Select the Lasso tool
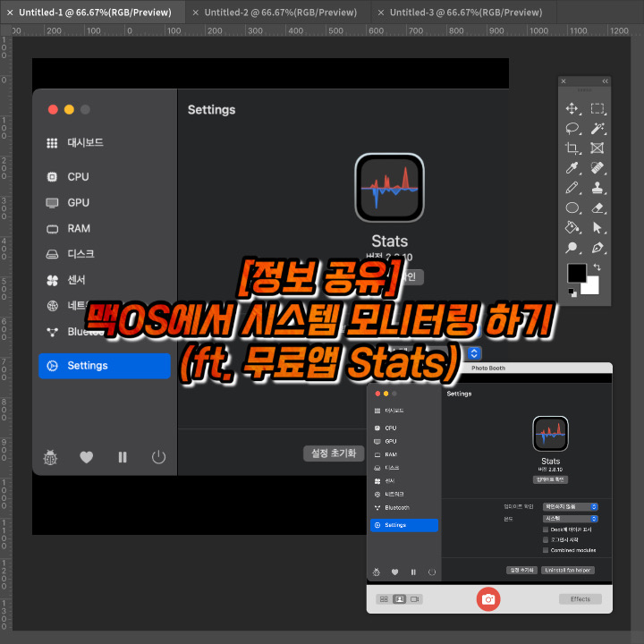This screenshot has width=644, height=644. point(572,128)
